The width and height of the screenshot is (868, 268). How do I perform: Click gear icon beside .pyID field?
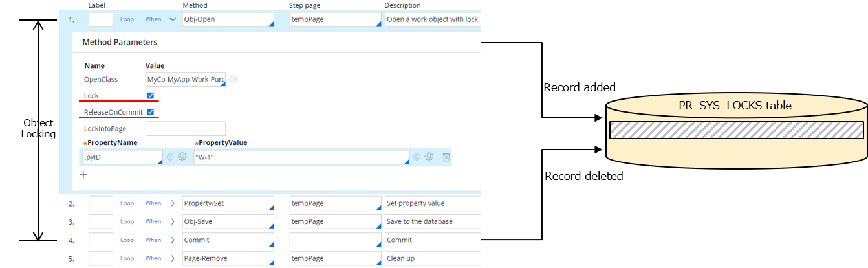(182, 157)
